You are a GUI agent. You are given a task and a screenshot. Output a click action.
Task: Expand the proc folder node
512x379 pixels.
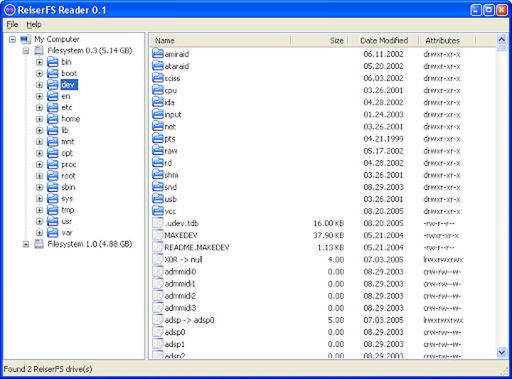[39, 165]
